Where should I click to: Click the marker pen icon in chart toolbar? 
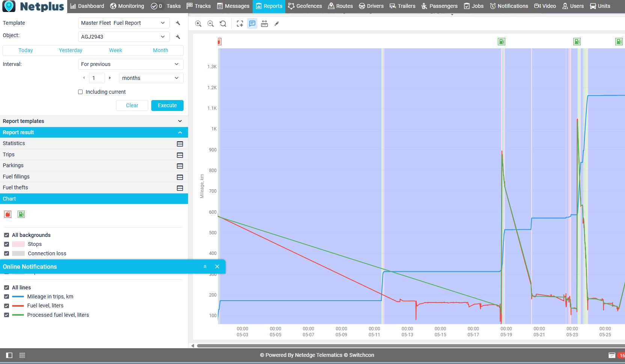click(x=277, y=24)
